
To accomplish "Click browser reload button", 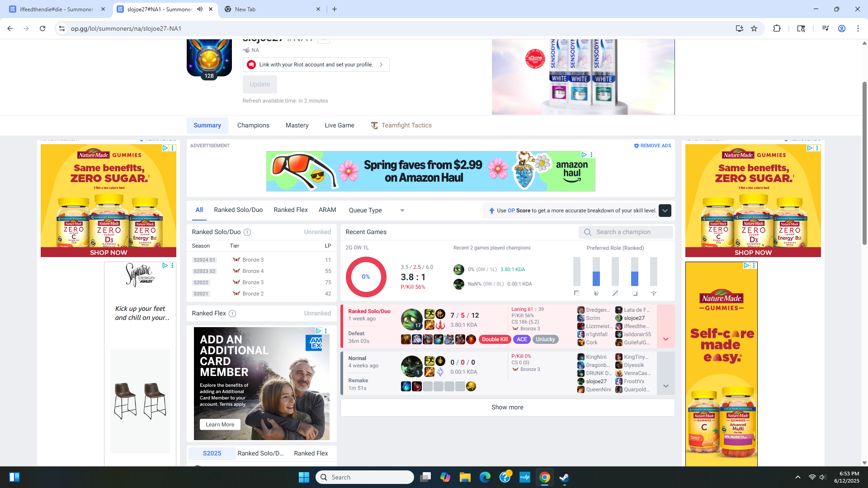I will pos(42,28).
